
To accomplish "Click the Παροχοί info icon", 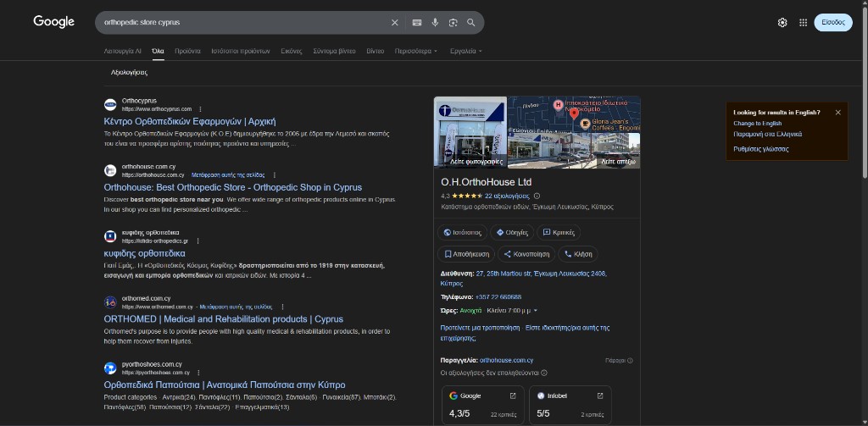I will [630, 361].
